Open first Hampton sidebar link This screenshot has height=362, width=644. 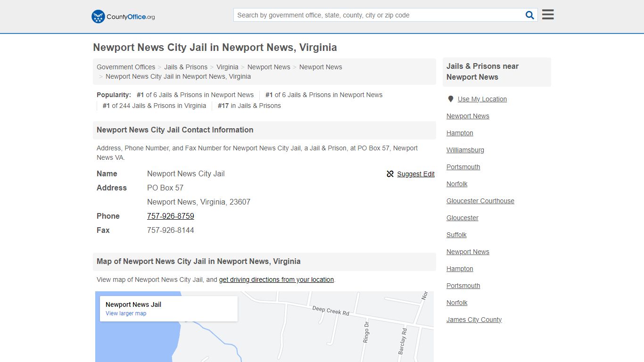(x=460, y=133)
